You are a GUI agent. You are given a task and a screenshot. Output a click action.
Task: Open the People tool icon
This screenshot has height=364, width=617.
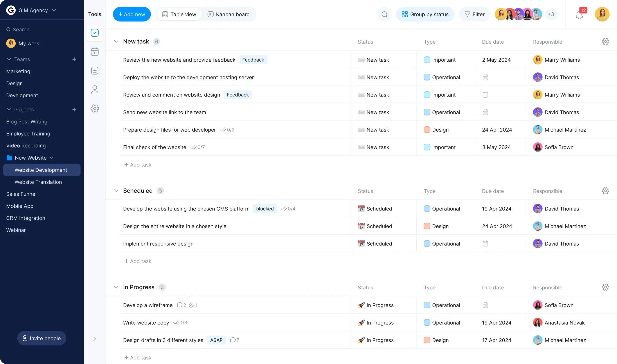pos(95,89)
